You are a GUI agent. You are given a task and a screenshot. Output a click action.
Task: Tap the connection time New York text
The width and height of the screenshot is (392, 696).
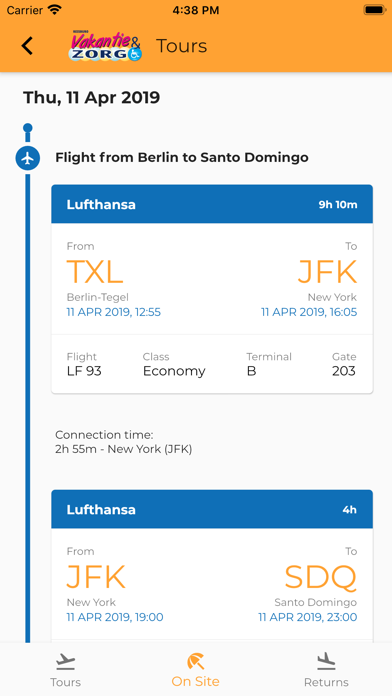(123, 449)
